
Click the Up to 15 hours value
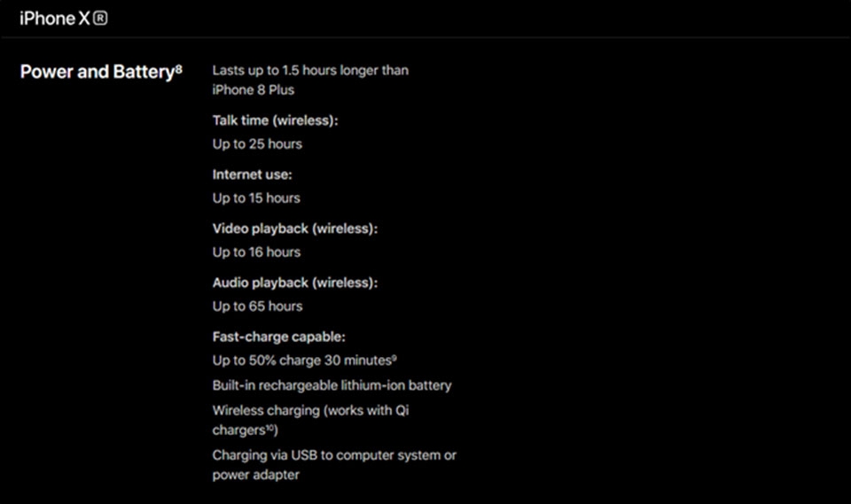tap(256, 198)
